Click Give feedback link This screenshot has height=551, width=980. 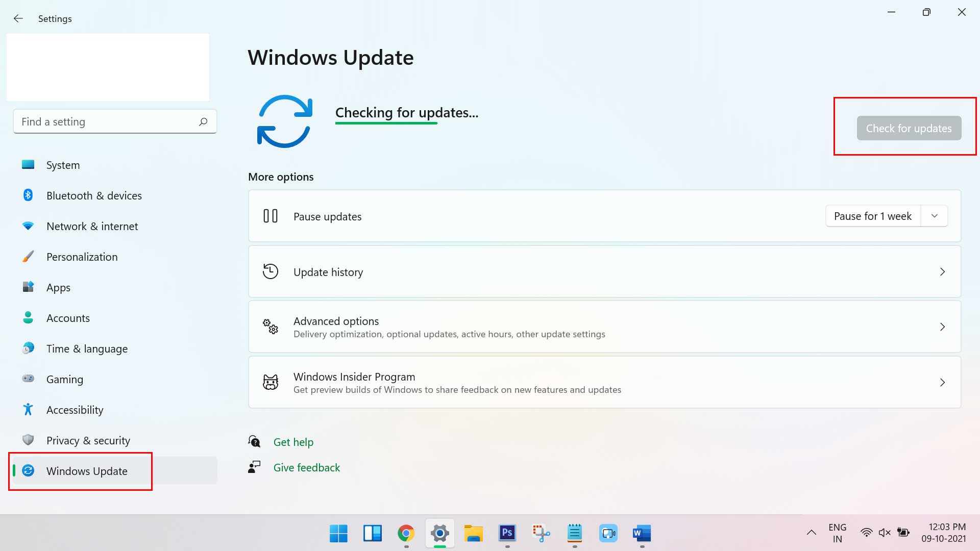[306, 467]
